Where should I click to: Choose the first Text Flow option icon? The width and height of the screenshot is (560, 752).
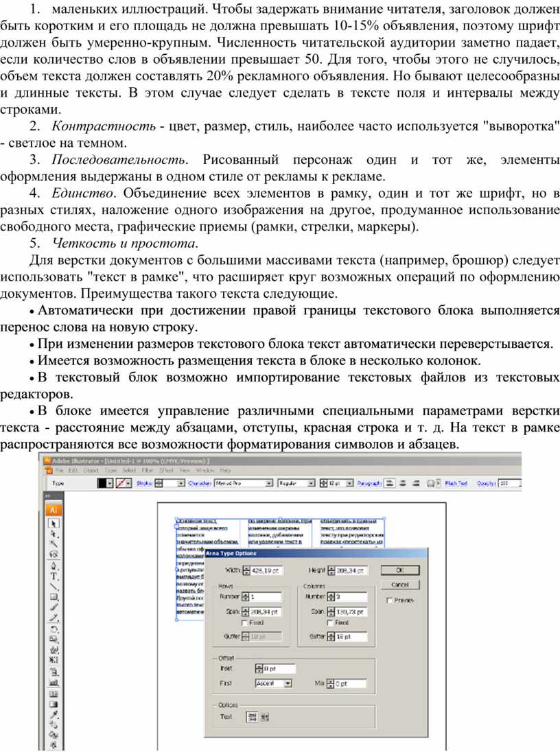pos(252,717)
